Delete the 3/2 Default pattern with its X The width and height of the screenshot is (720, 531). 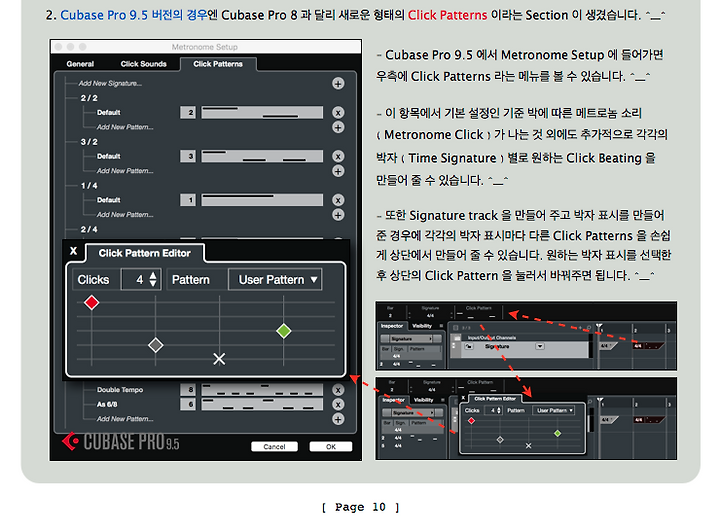338,156
